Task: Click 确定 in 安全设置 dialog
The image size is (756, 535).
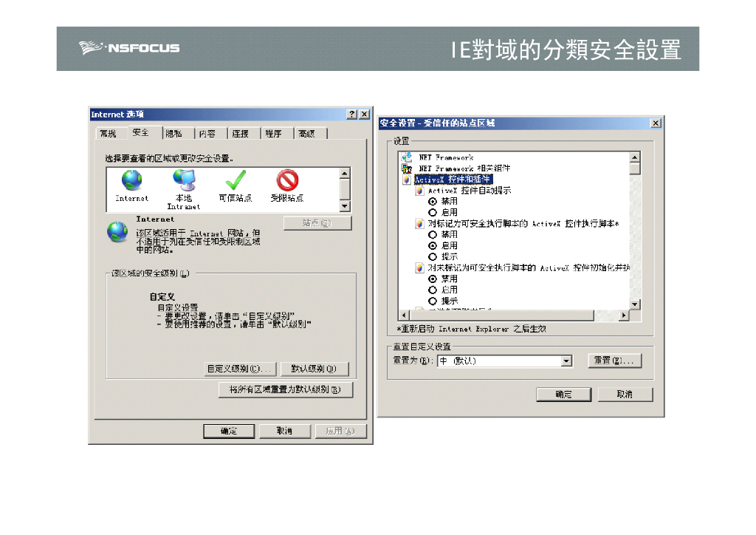Action: [x=563, y=395]
